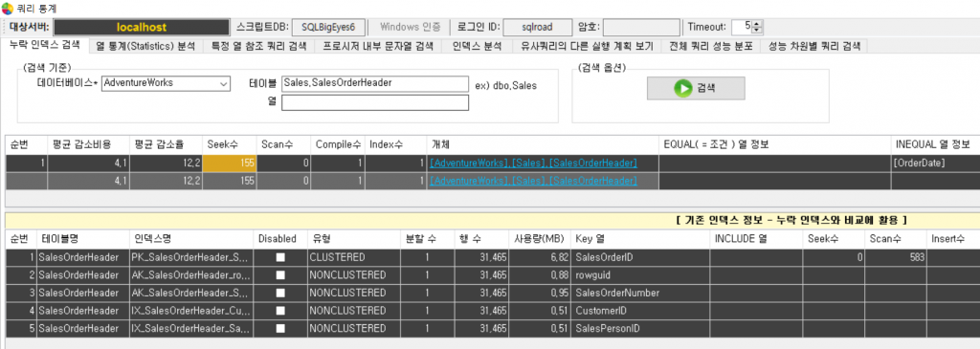The height and width of the screenshot is (349, 980).
Task: Open the 프로시저 내부 문자열 검색 tab
Action: pos(378,46)
